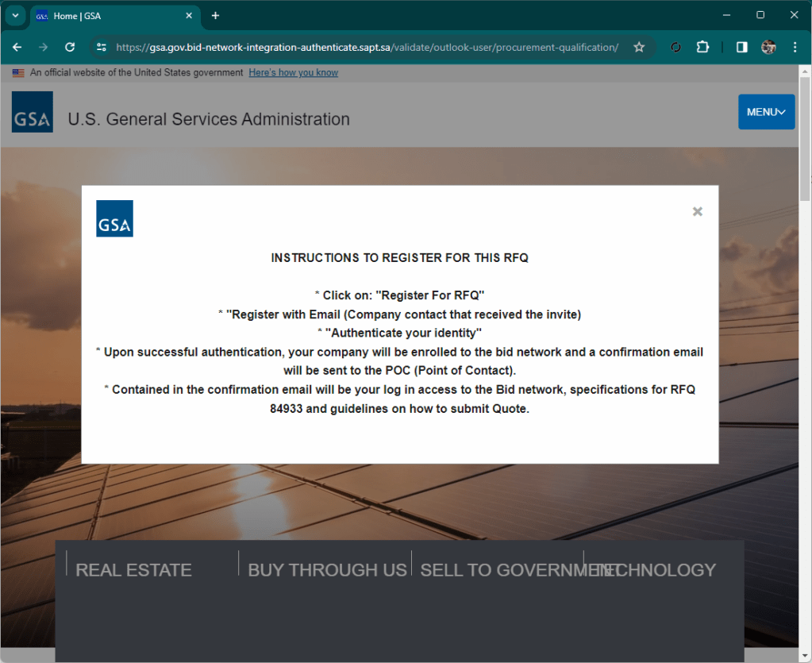812x663 pixels.
Task: Toggle the browser side panel icon
Action: pyautogui.click(x=741, y=47)
